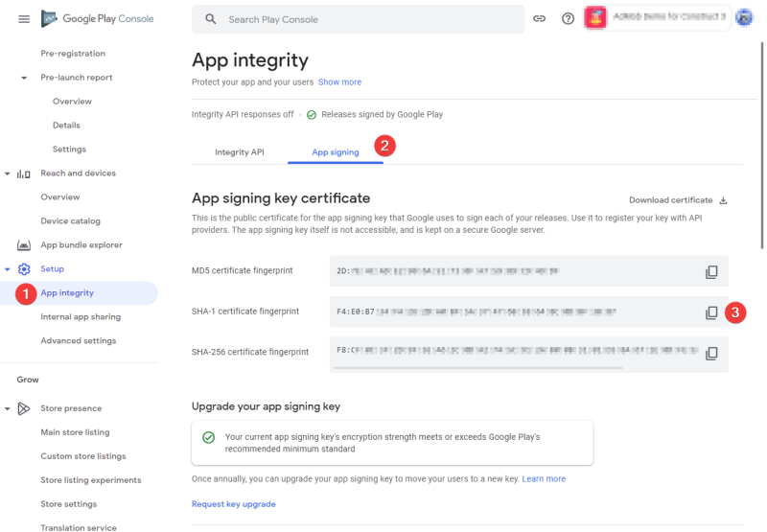Screen dimensions: 767x532
Task: Collapse the Reach and devices section
Action: click(8, 173)
